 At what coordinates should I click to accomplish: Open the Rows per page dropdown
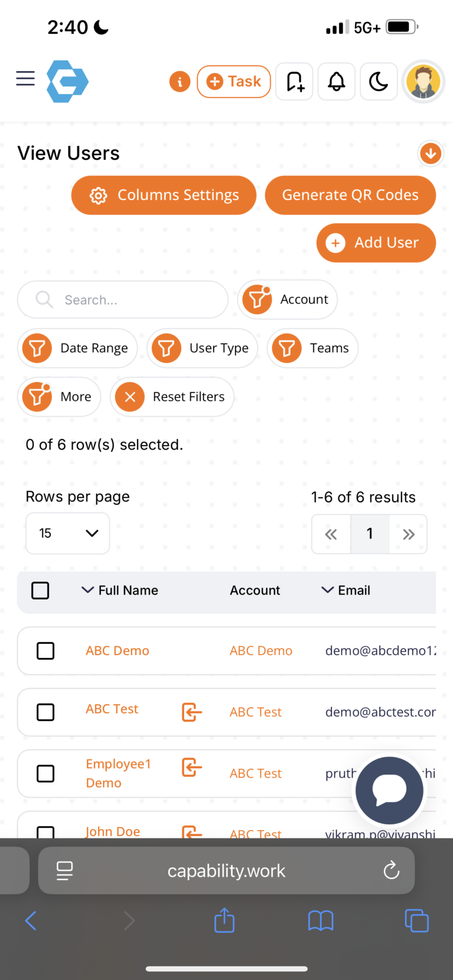tap(67, 533)
